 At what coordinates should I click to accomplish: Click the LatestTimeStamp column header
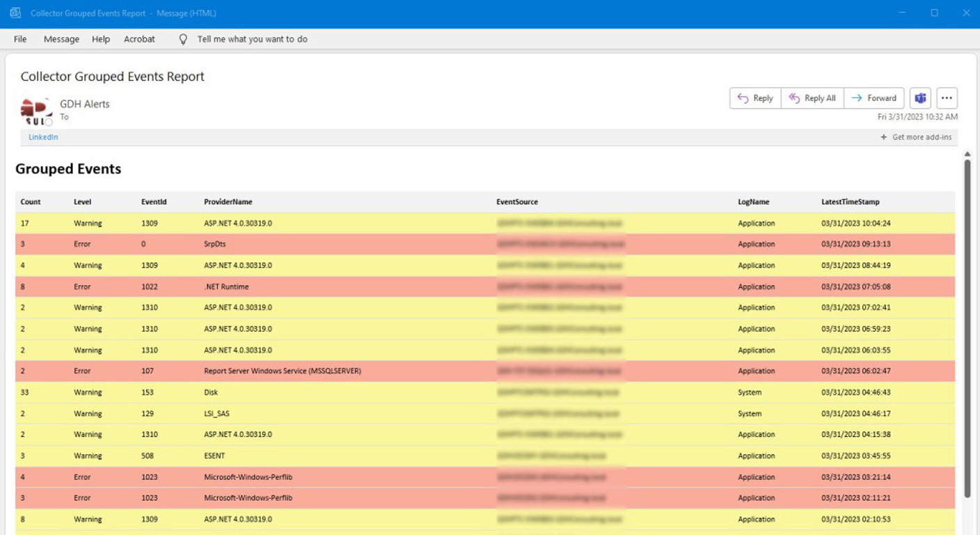pos(851,202)
